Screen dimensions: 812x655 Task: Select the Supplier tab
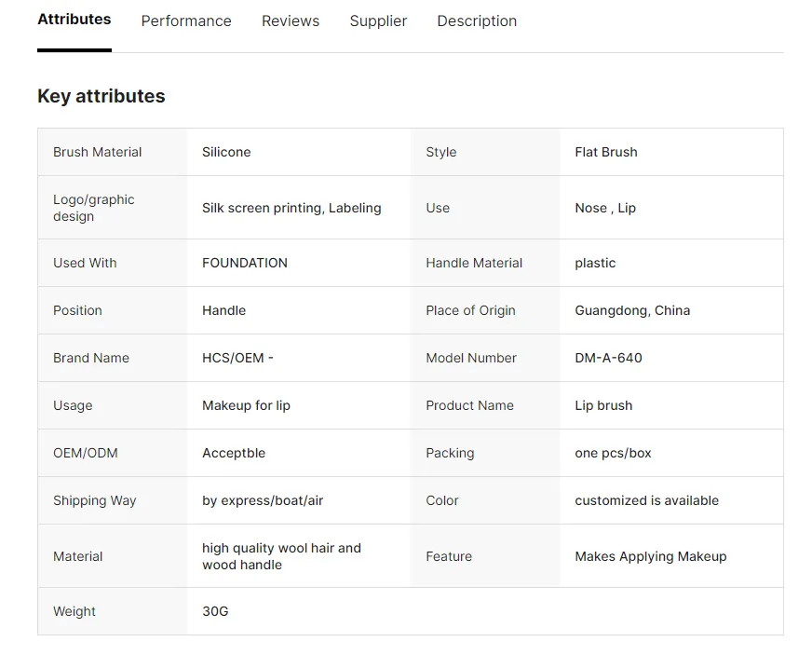coord(378,20)
